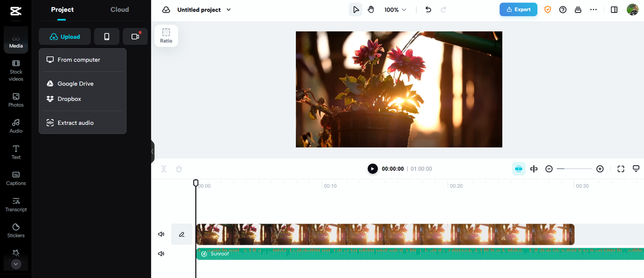Click the 00:10 ruler mark
Image resolution: width=644 pixels, height=278 pixels.
(330, 186)
